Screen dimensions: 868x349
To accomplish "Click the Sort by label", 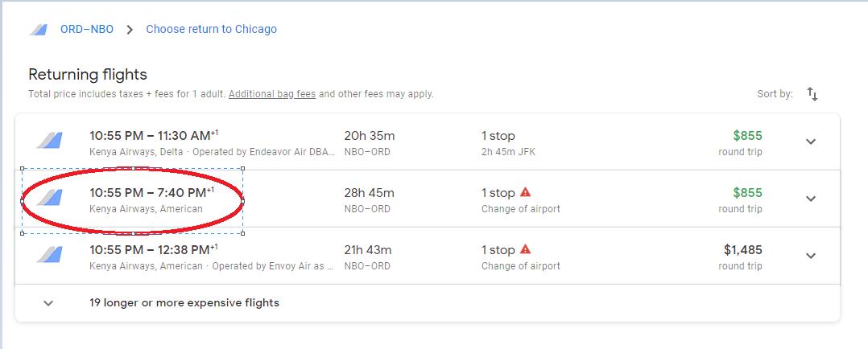I will pos(775,94).
